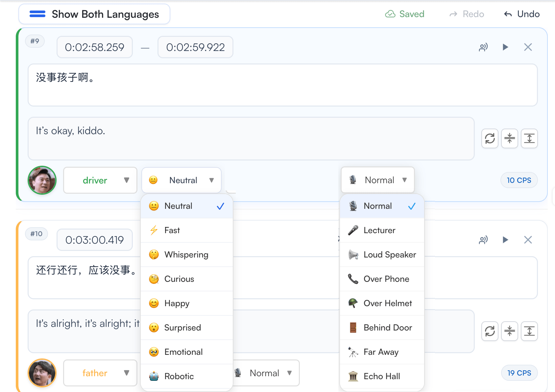Edit segment #9 start time 0:02:58.259

pyautogui.click(x=95, y=47)
